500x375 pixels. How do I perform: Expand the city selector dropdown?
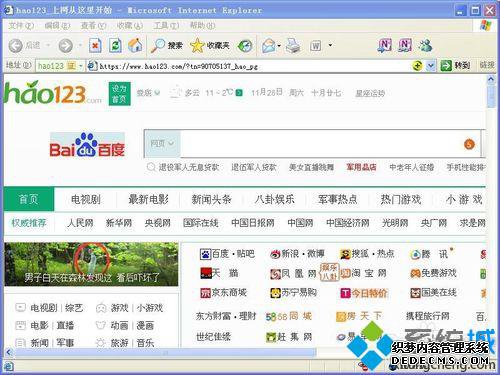click(x=148, y=93)
